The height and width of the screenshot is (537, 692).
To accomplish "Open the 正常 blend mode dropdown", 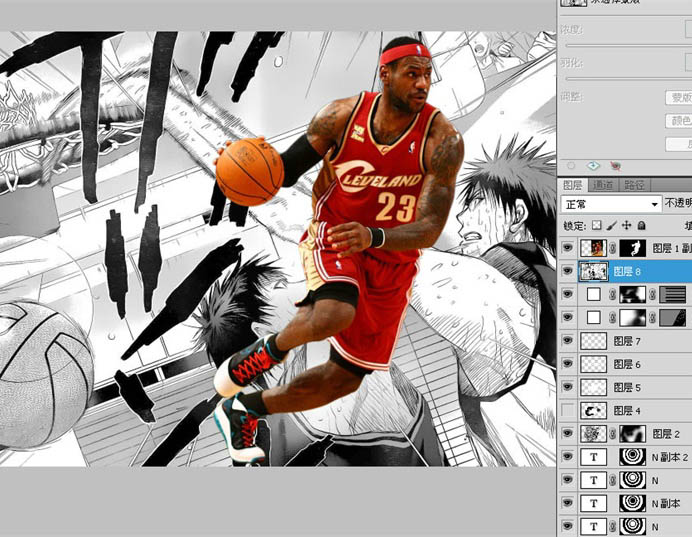I will (611, 204).
